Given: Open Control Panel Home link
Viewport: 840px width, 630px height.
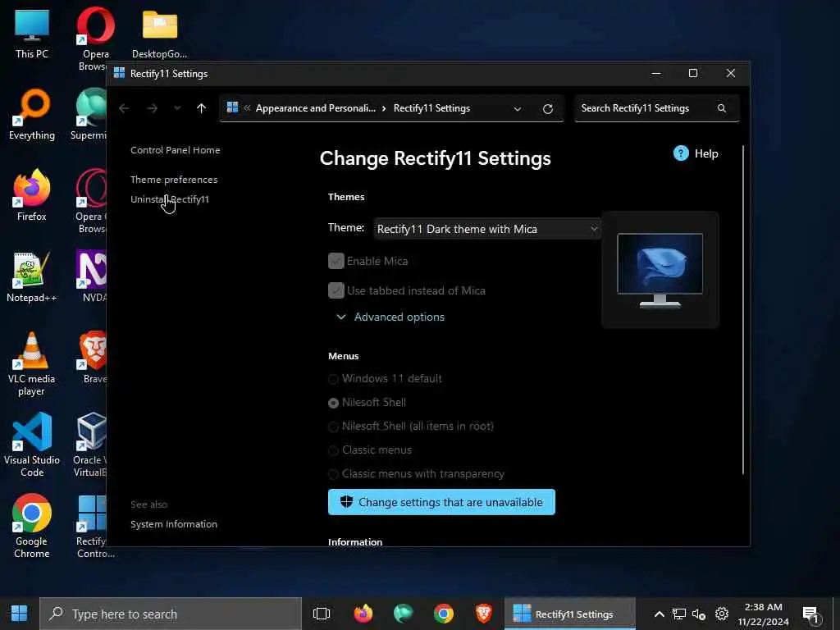Looking at the screenshot, I should [x=176, y=150].
